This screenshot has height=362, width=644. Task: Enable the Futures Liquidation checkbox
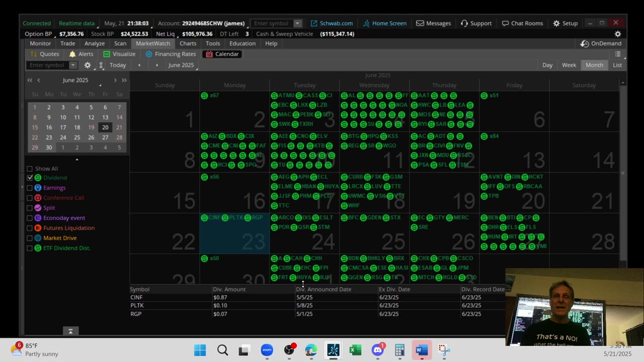tap(30, 228)
